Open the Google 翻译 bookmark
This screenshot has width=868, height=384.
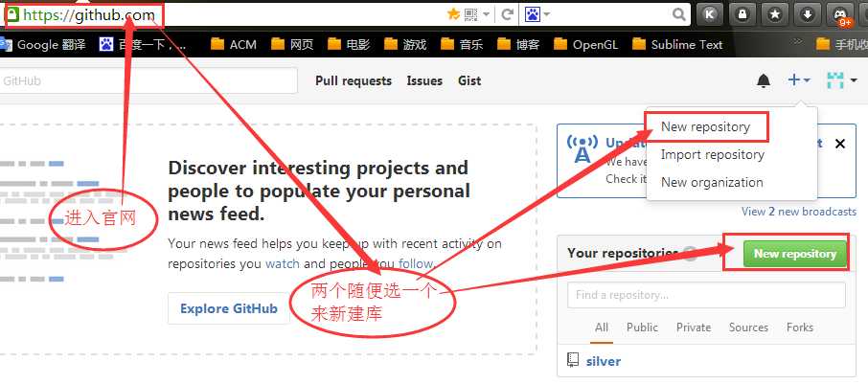tap(43, 44)
